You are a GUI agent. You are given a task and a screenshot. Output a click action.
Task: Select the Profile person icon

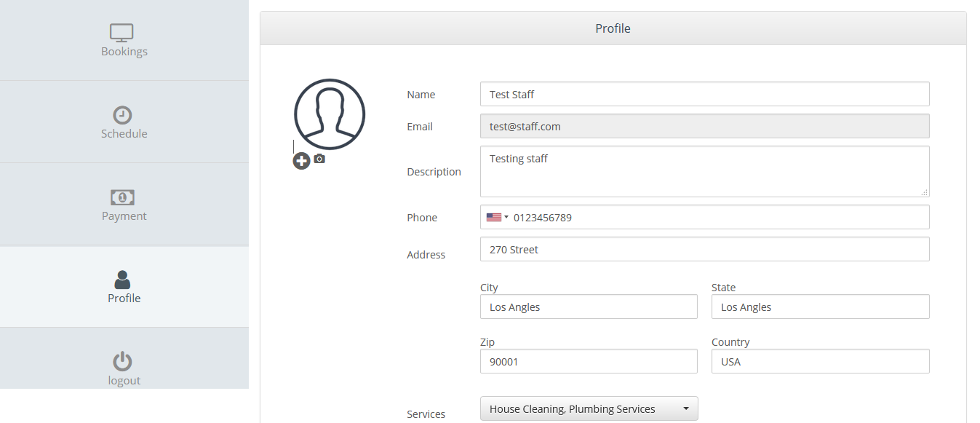pos(122,280)
